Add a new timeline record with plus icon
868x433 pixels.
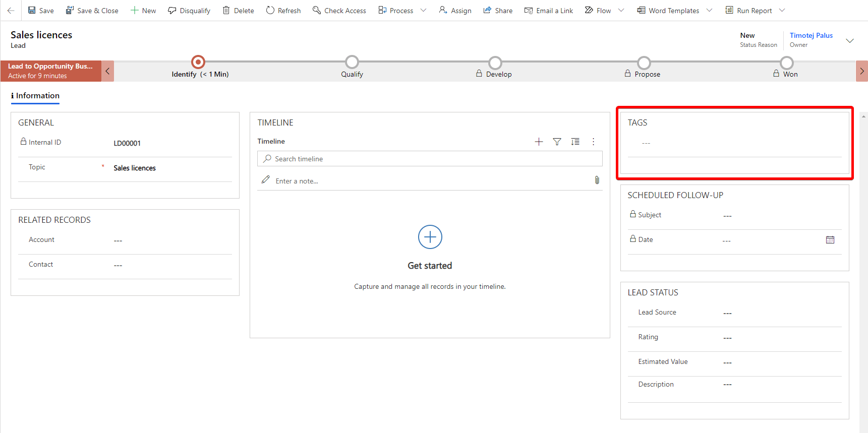(x=539, y=142)
